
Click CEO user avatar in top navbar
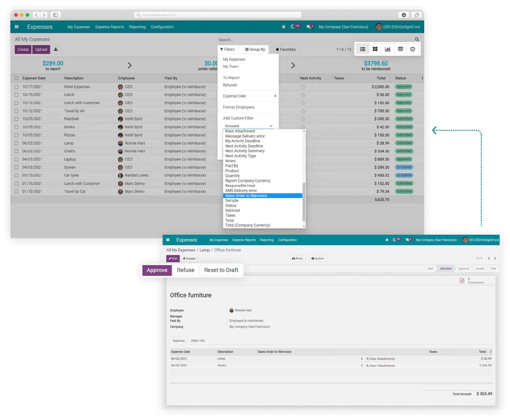point(379,27)
